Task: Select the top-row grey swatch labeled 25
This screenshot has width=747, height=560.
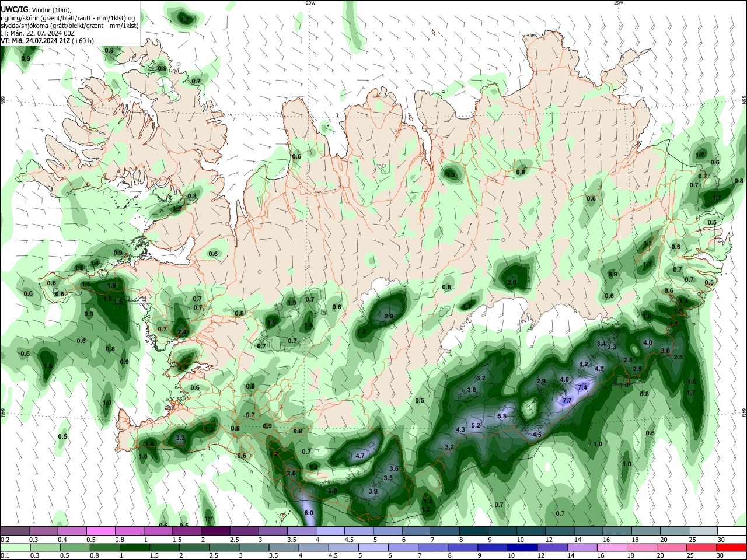Action: (x=703, y=531)
